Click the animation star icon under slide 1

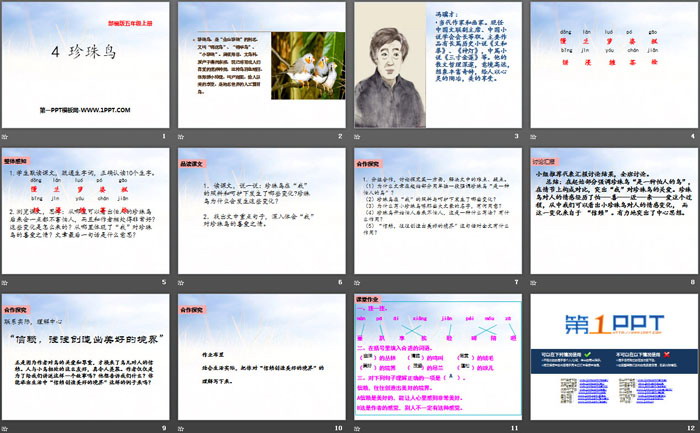pos(5,137)
